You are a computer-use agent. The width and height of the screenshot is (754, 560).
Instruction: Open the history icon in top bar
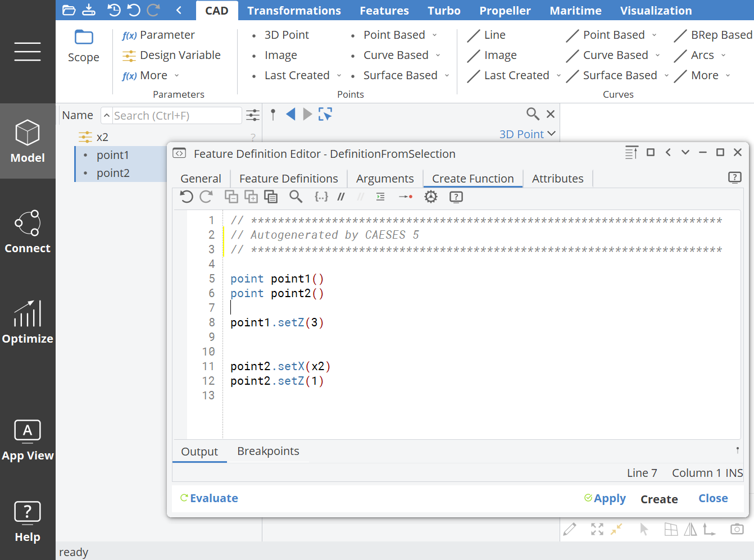click(x=114, y=10)
